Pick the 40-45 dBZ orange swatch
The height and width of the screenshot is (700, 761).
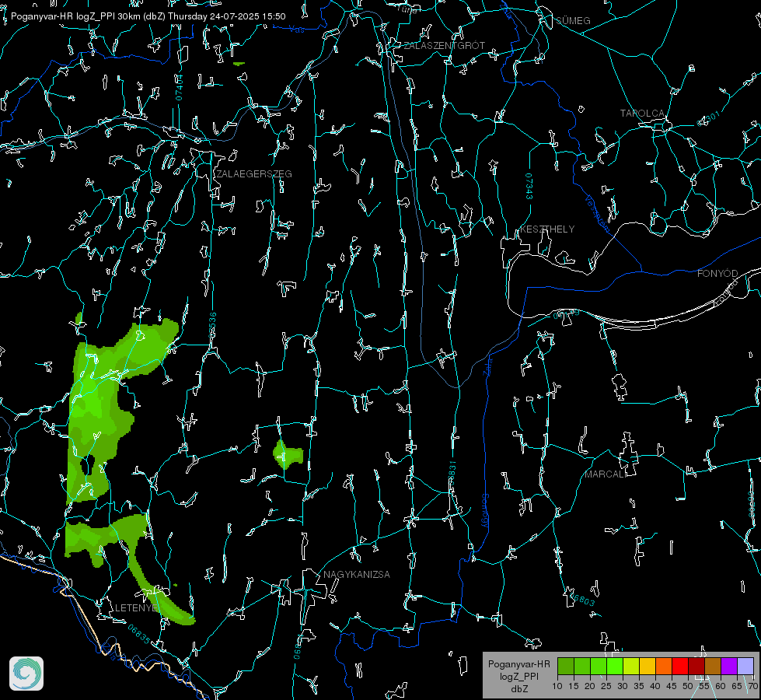(x=664, y=666)
